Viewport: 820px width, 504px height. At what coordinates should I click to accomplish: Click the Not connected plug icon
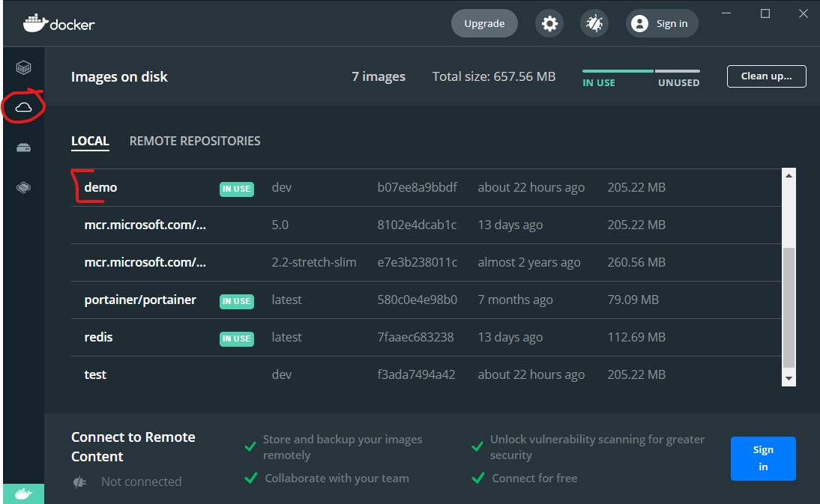[79, 482]
